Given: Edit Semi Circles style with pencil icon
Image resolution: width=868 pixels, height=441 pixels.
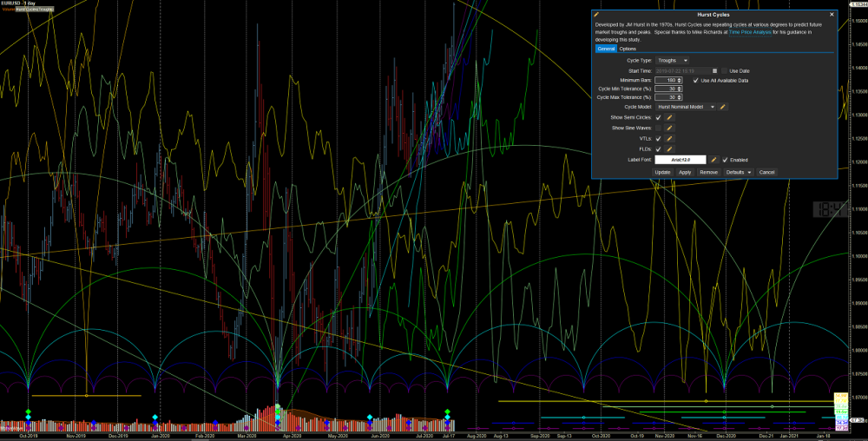Looking at the screenshot, I should pyautogui.click(x=669, y=117).
